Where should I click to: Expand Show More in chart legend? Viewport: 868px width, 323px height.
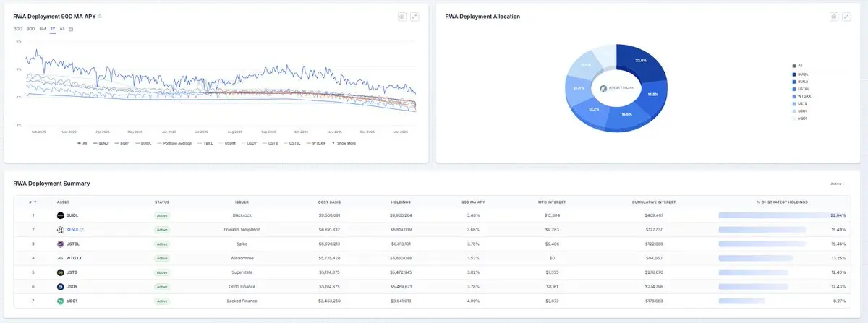pos(344,143)
